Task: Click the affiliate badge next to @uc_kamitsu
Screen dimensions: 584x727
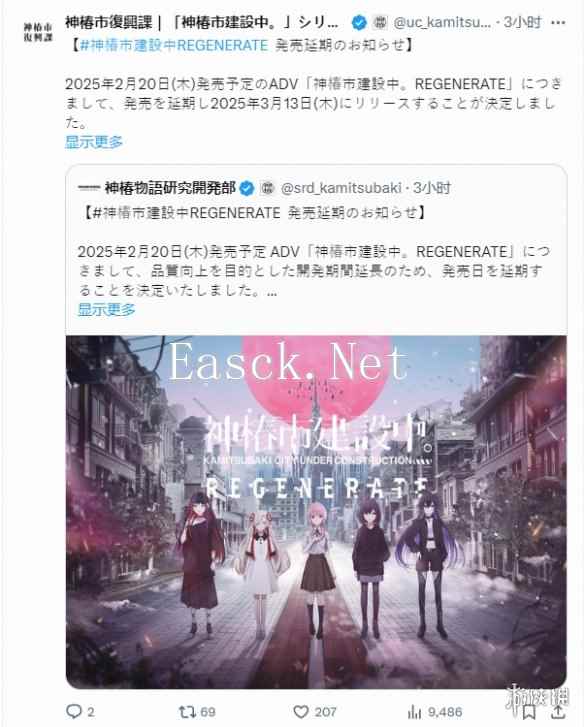Action: (381, 22)
